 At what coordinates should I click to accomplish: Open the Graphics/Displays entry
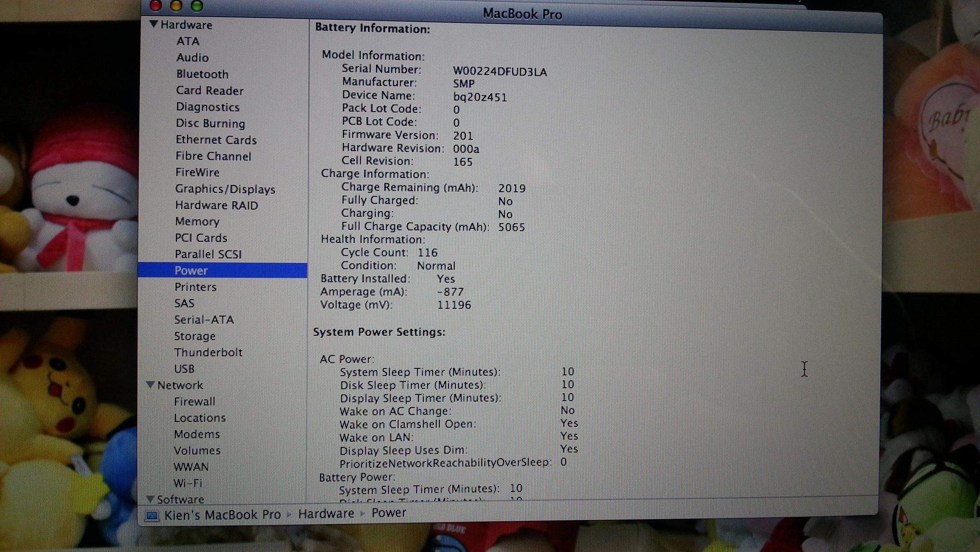(x=225, y=189)
